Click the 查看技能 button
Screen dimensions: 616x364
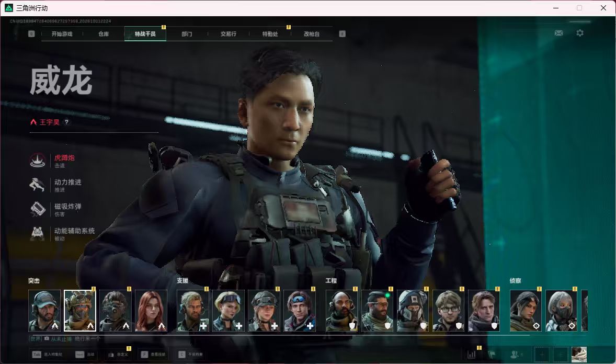[154, 355]
